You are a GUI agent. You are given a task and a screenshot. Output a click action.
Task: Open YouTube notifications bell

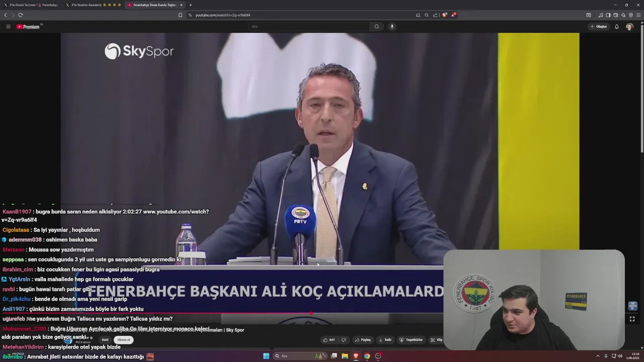(617, 27)
